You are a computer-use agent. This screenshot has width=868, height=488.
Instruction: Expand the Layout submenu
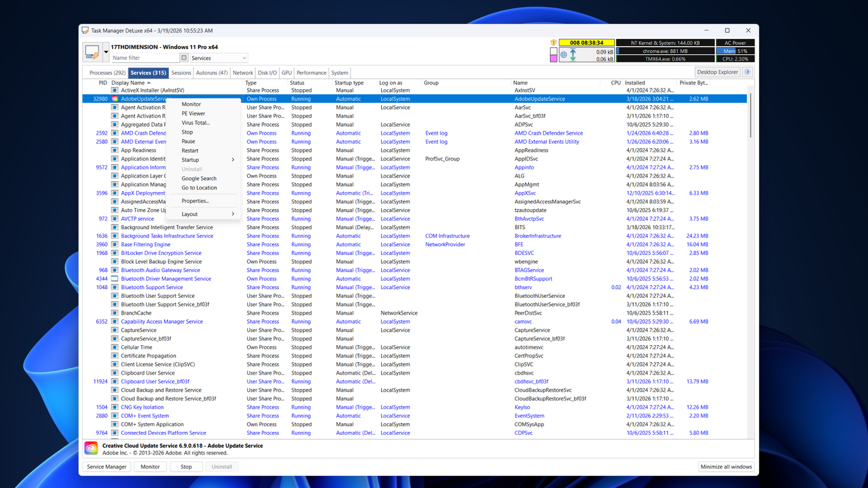[203, 214]
